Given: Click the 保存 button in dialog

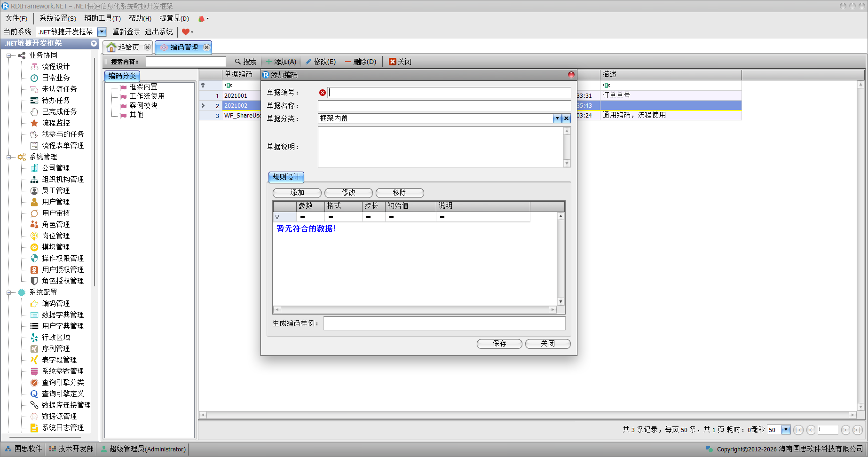Looking at the screenshot, I should [499, 344].
